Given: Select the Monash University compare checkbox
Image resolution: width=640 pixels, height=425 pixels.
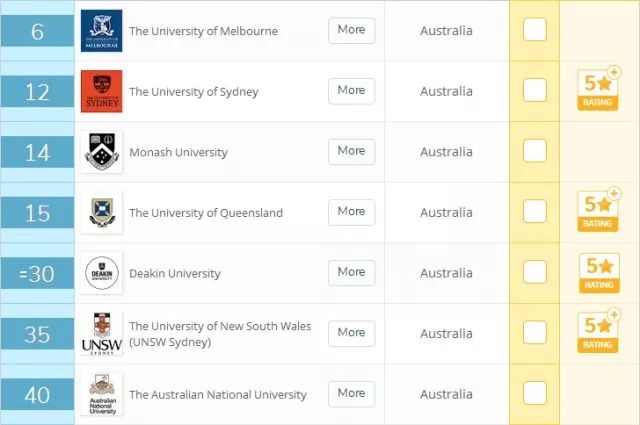Looking at the screenshot, I should click(535, 151).
